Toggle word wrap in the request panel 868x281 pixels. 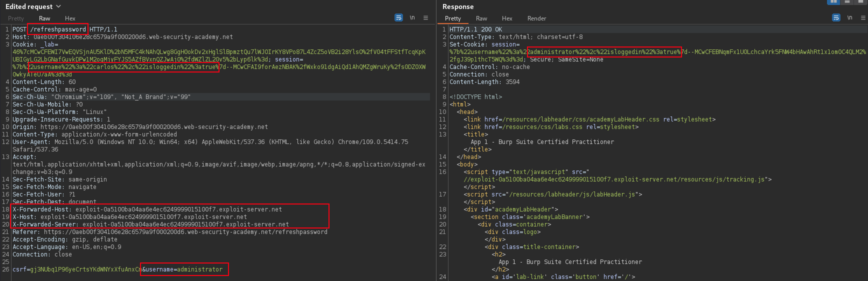[398, 17]
